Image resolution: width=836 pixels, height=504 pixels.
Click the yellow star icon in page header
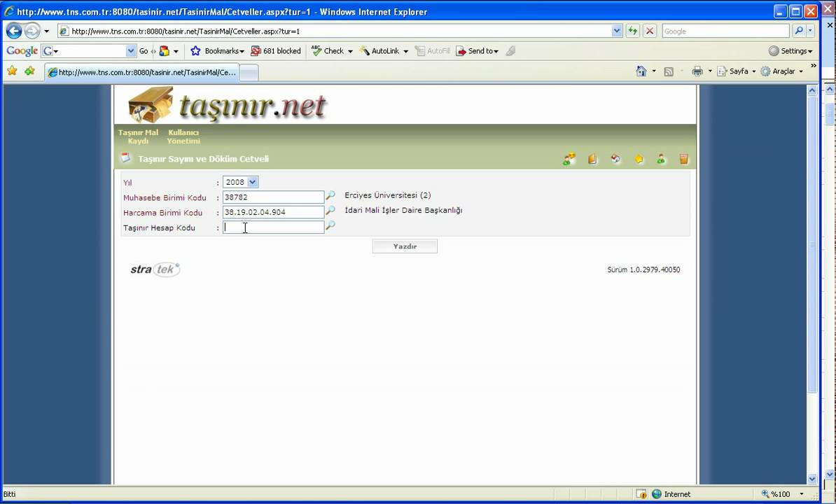[x=639, y=159]
